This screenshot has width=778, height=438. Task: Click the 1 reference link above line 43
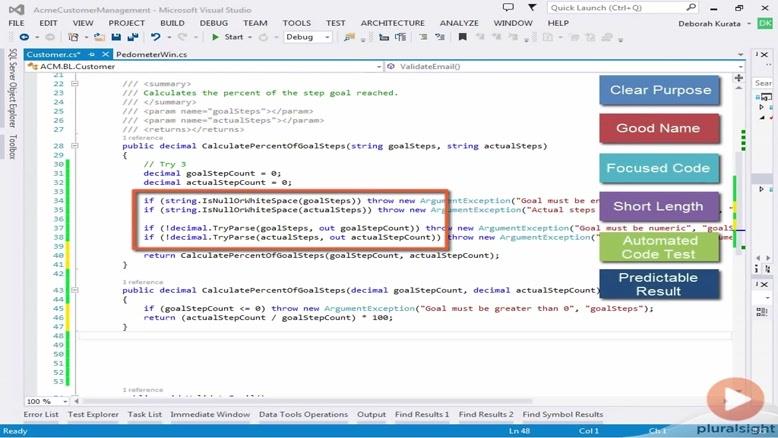coord(142,282)
